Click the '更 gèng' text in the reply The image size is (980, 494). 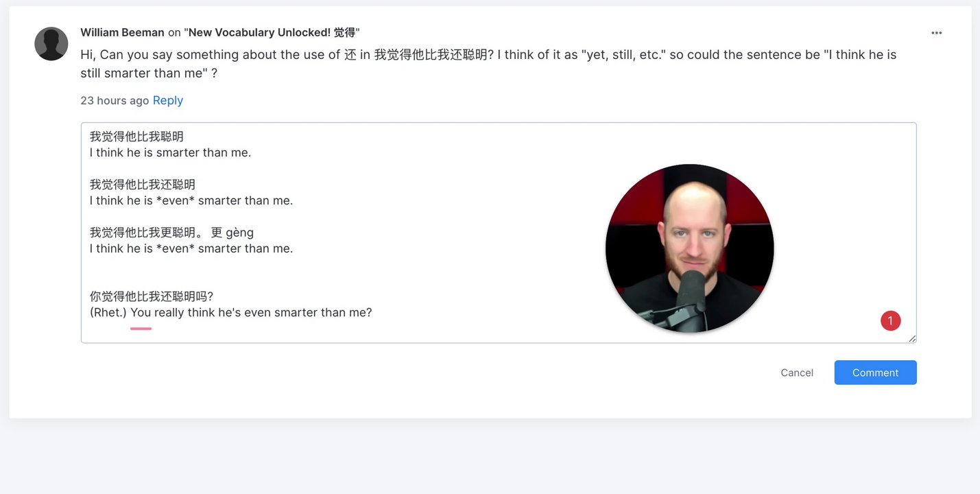[232, 233]
